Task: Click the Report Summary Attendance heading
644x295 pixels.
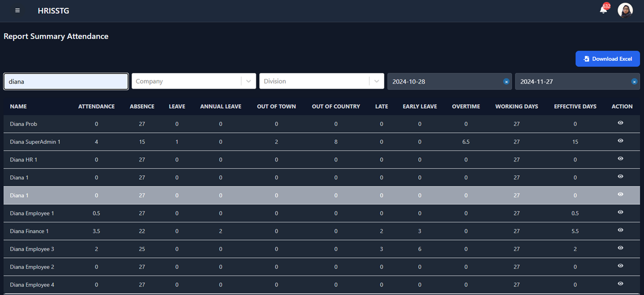Action: (56, 37)
